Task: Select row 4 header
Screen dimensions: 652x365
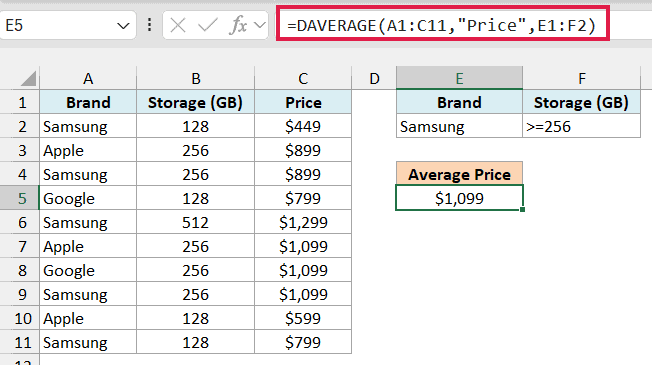Action: pos(20,175)
